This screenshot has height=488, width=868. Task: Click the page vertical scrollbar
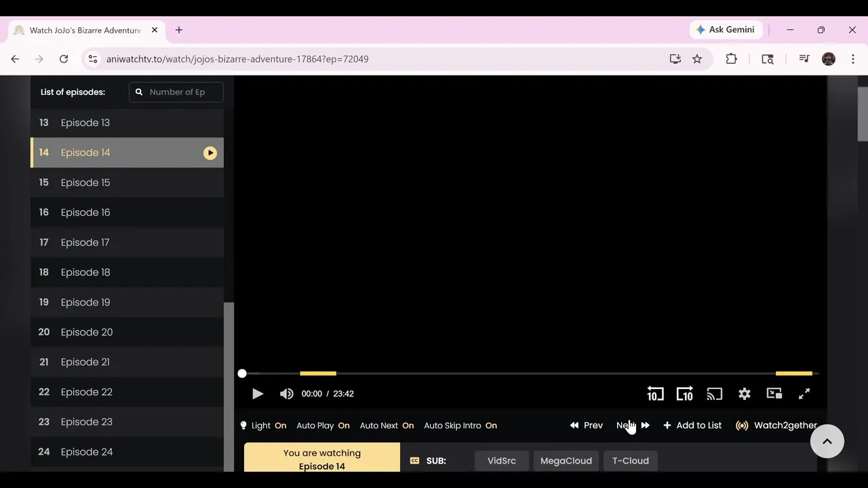click(x=863, y=114)
